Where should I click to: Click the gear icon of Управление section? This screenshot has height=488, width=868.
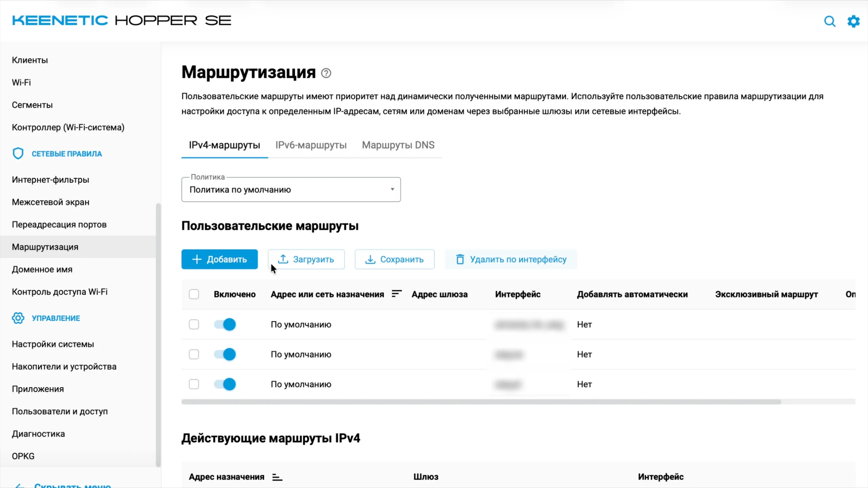18,318
